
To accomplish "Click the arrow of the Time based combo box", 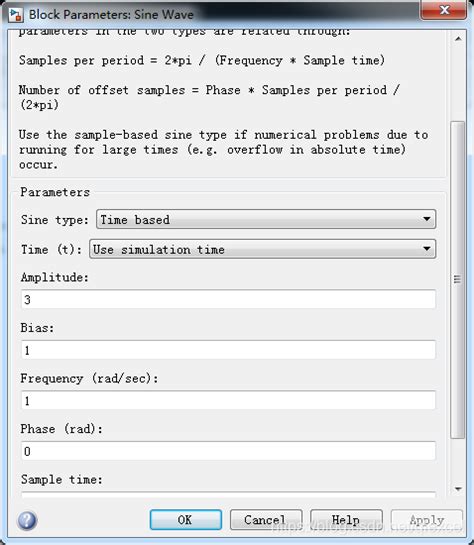I will click(426, 219).
